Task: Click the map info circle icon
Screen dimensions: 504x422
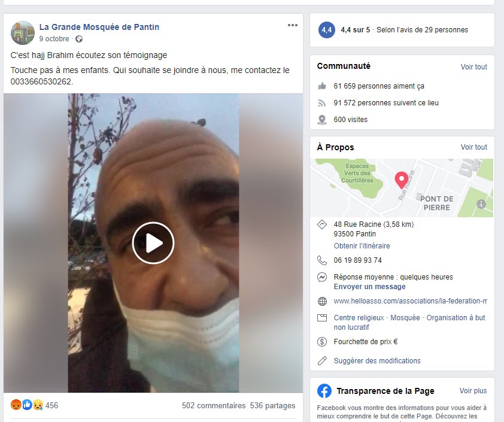Action: pos(481,204)
